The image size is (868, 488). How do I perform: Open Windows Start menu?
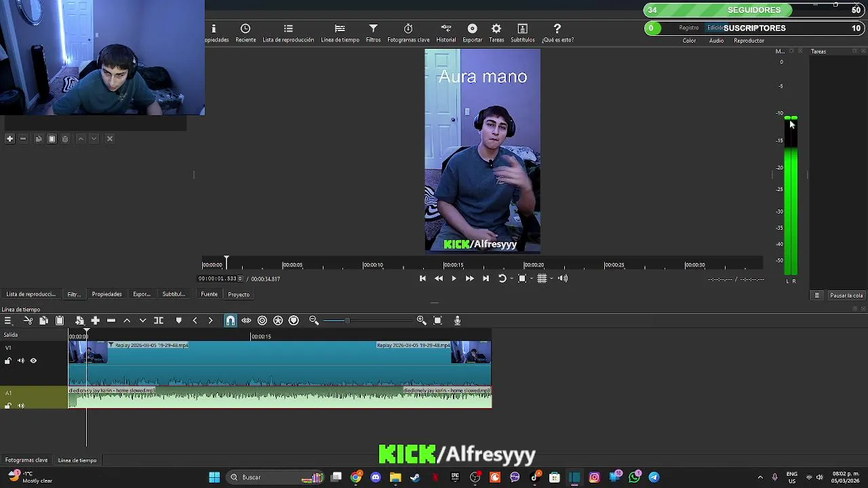[214, 477]
